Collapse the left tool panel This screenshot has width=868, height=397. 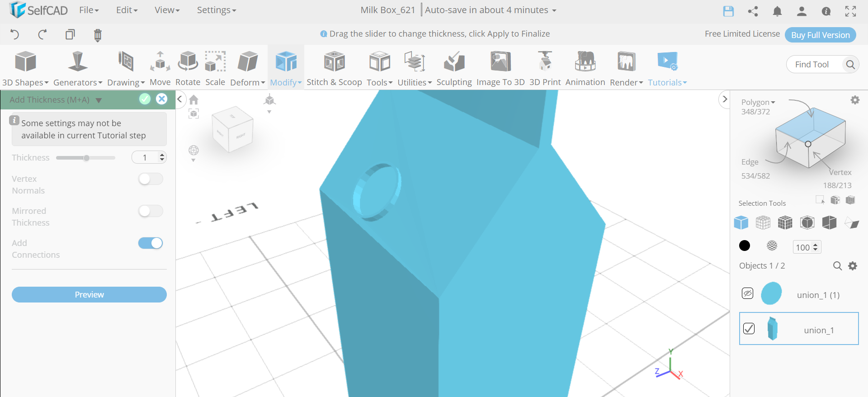[179, 99]
